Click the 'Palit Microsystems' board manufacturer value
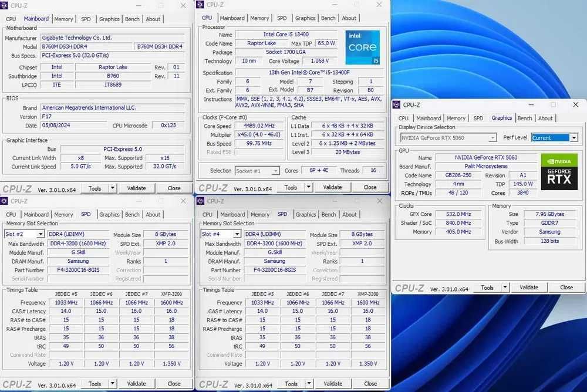The image size is (587, 392). click(x=486, y=166)
